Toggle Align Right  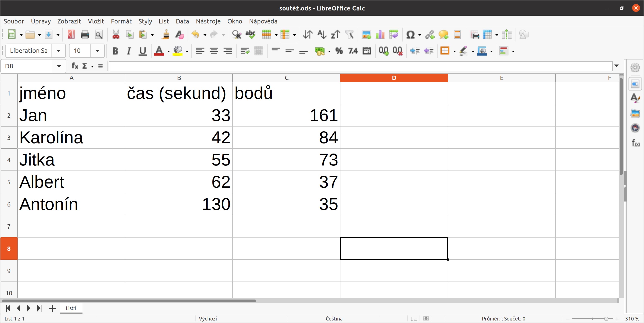click(x=228, y=51)
